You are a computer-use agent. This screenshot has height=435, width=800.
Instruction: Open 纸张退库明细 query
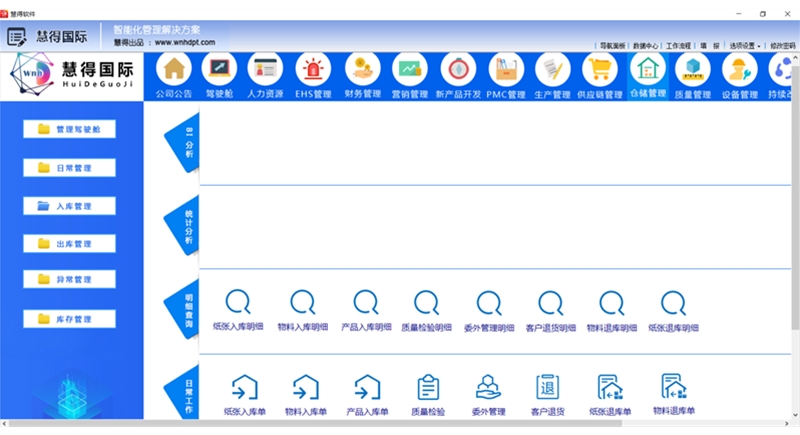pos(673,310)
